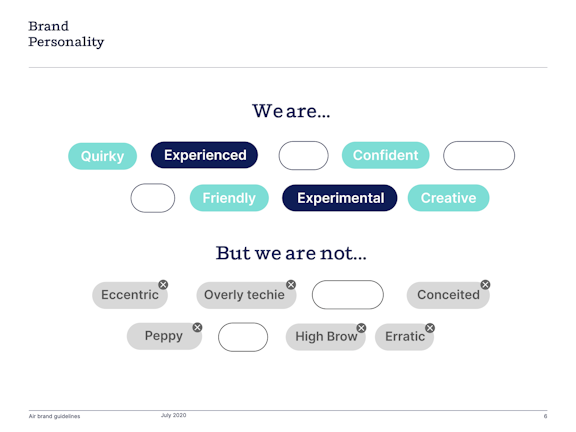Click the X icon on the Erratic tag
576x432 pixels.
[430, 328]
